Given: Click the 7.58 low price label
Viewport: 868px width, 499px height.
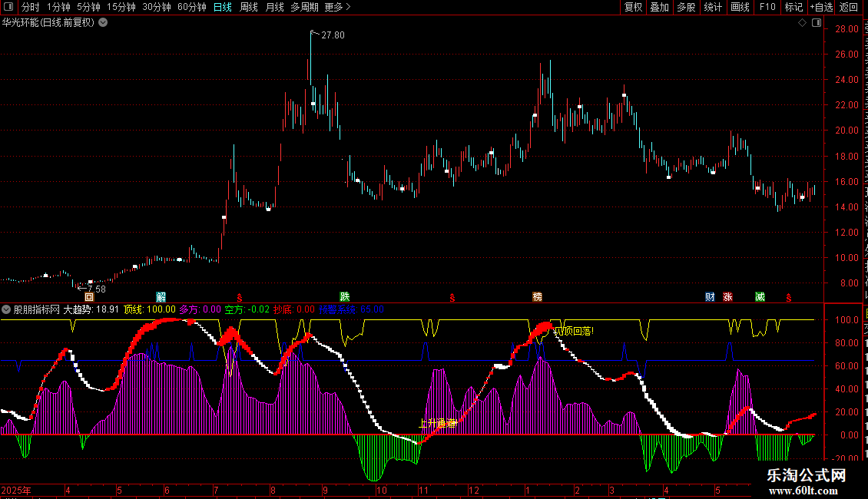Looking at the screenshot, I should (x=96, y=289).
